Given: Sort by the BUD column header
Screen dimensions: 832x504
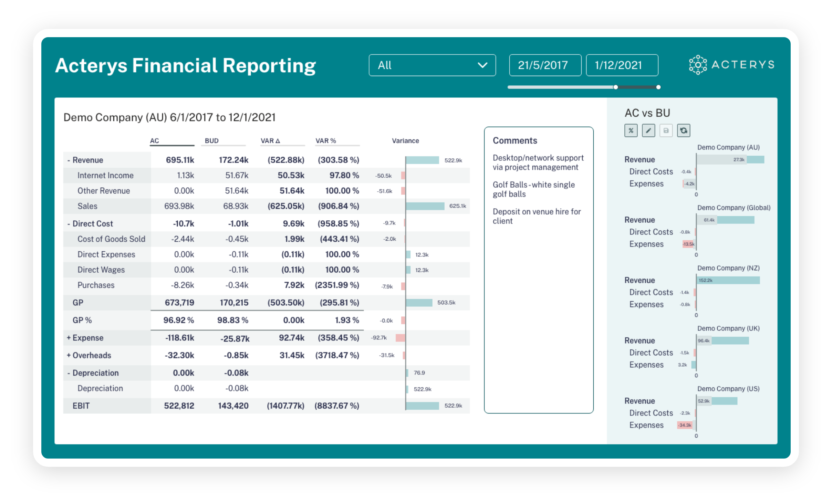Looking at the screenshot, I should [x=211, y=141].
